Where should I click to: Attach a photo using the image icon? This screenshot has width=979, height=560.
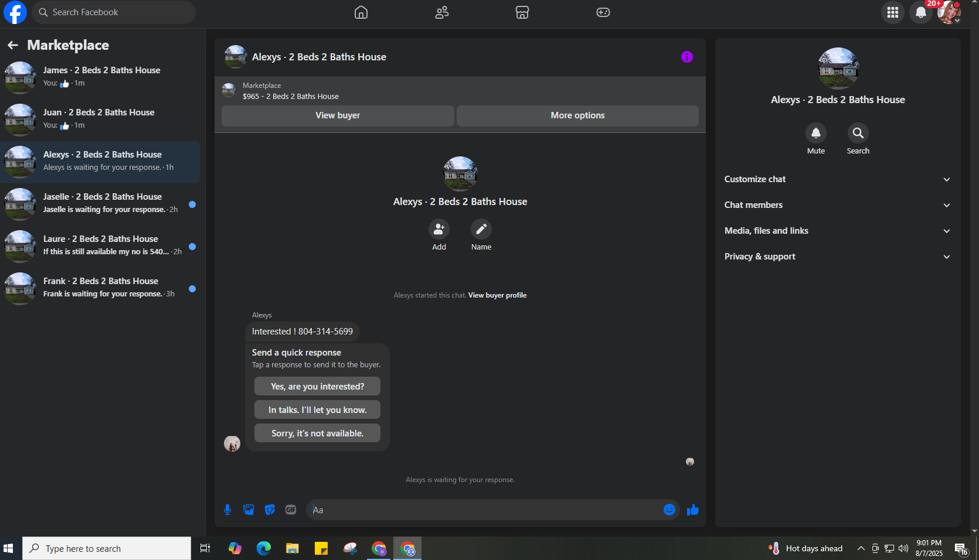(249, 510)
